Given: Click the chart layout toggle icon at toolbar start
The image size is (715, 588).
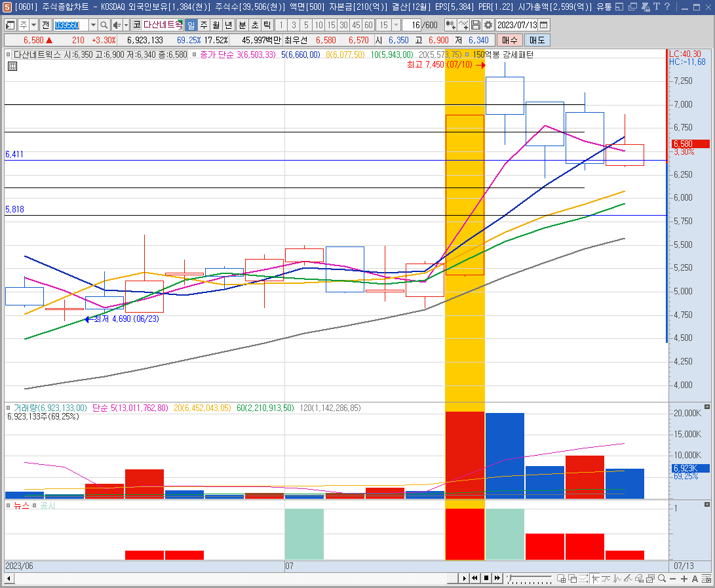Looking at the screenshot, I should click(x=10, y=25).
